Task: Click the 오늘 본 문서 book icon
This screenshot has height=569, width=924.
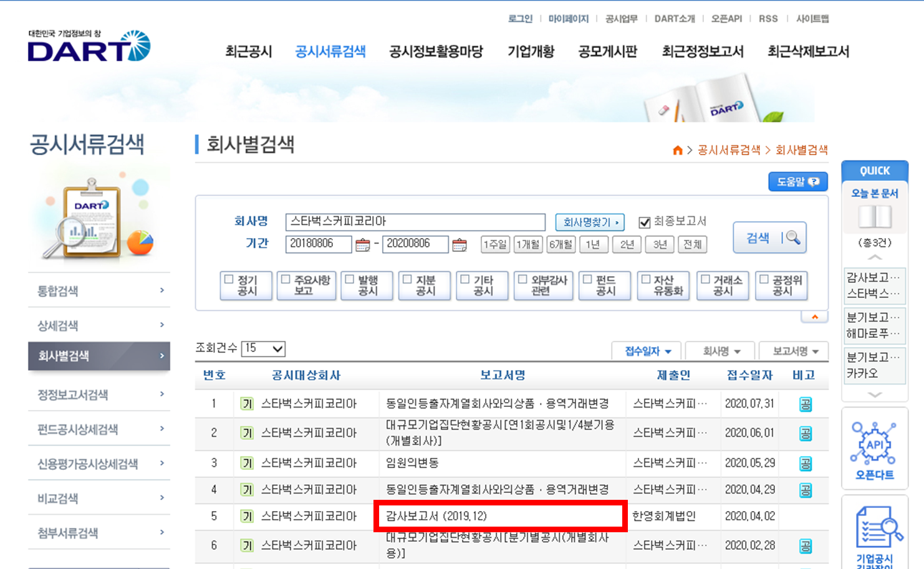Action: coord(875,216)
